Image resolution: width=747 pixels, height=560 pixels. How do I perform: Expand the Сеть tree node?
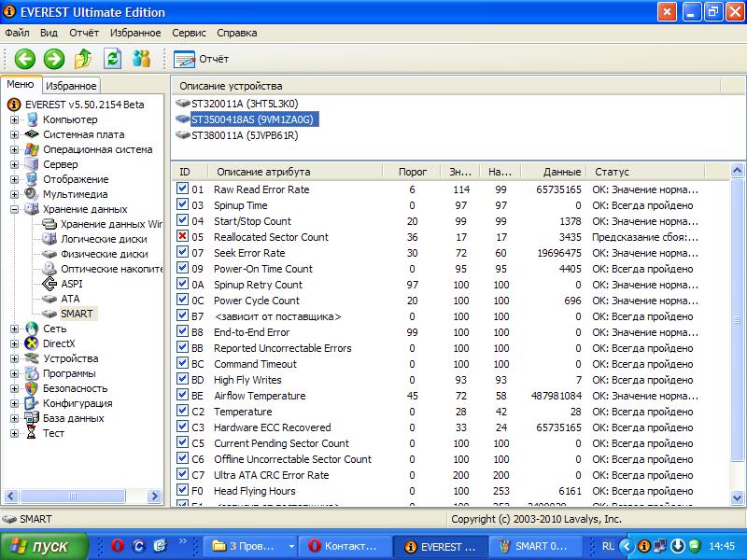15,329
